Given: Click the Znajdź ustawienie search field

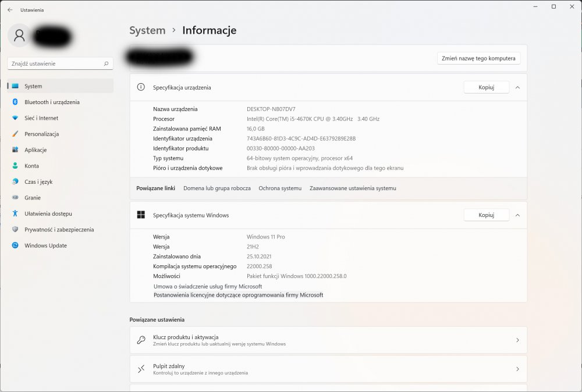Looking at the screenshot, I should point(55,63).
